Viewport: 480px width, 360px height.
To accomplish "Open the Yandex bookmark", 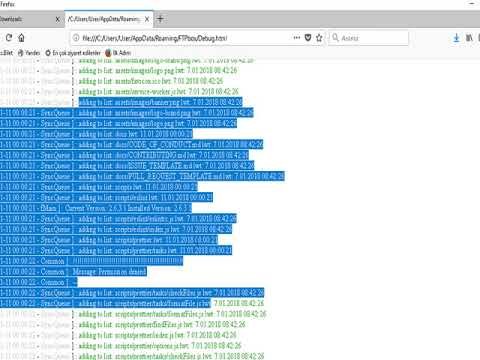I will pos(29,53).
